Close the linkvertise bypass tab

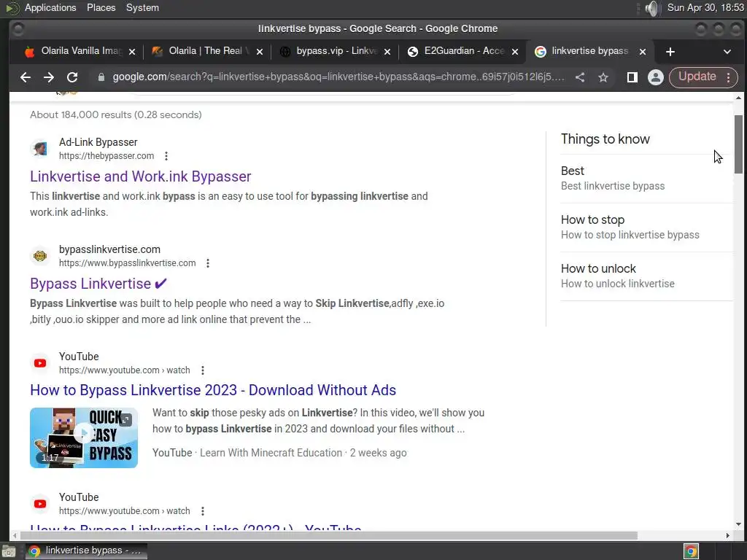coord(643,52)
